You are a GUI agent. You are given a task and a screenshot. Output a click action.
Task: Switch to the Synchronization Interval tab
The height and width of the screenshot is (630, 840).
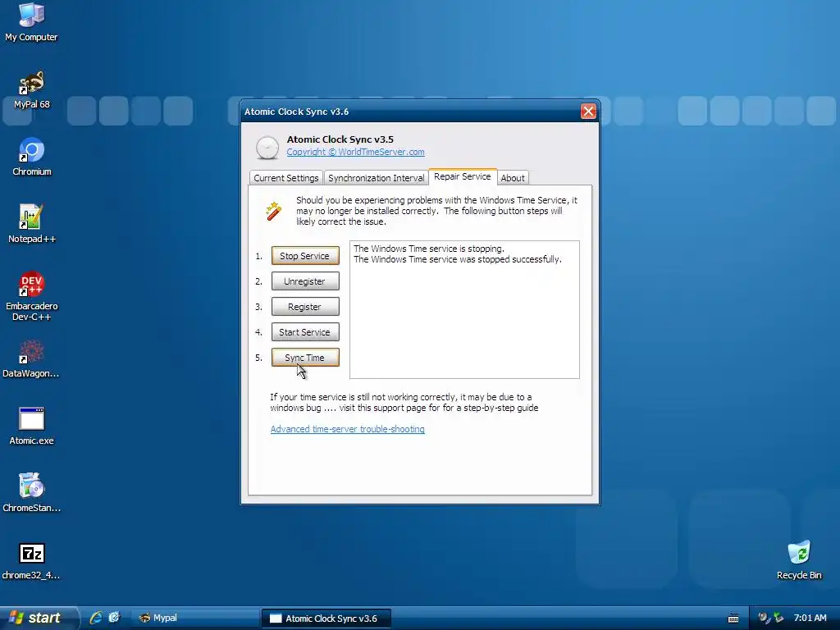376,178
